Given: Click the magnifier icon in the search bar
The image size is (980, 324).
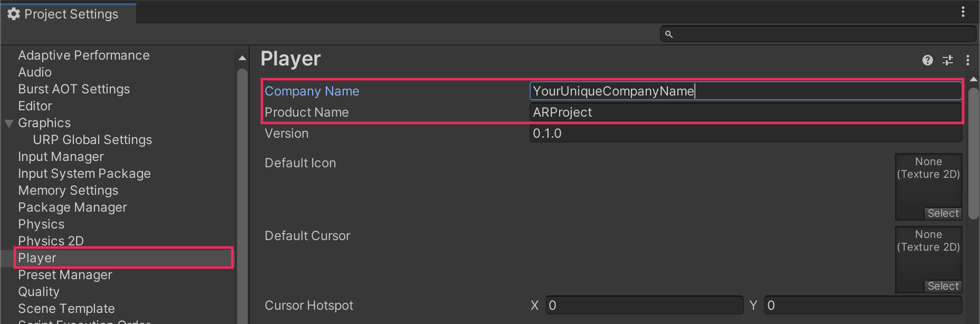Looking at the screenshot, I should coord(668,34).
